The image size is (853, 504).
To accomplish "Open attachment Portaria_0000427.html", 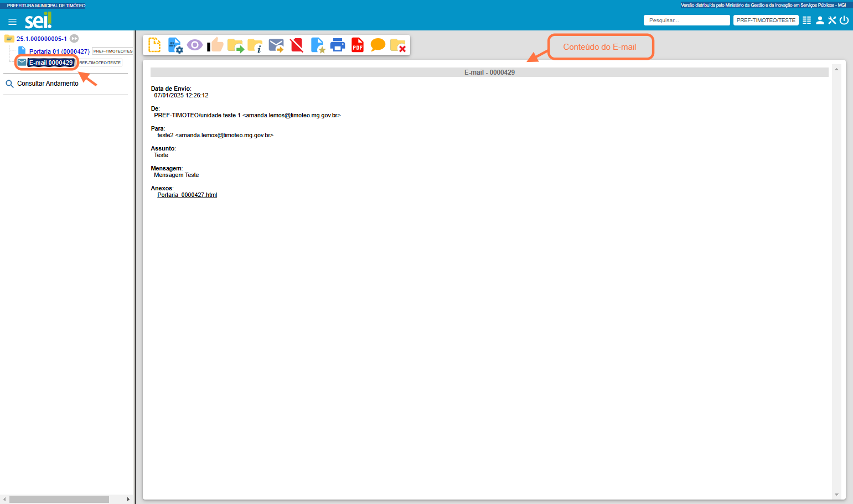I will [x=187, y=195].
